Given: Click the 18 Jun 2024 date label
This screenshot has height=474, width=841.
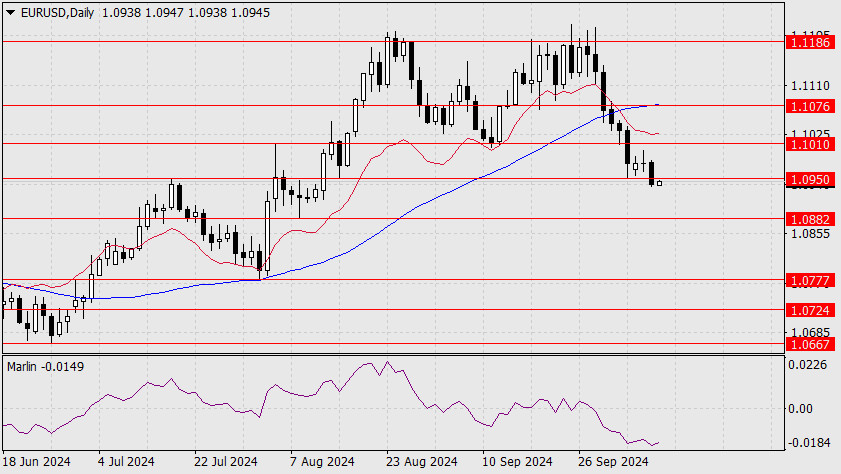Looking at the screenshot, I should [x=36, y=462].
